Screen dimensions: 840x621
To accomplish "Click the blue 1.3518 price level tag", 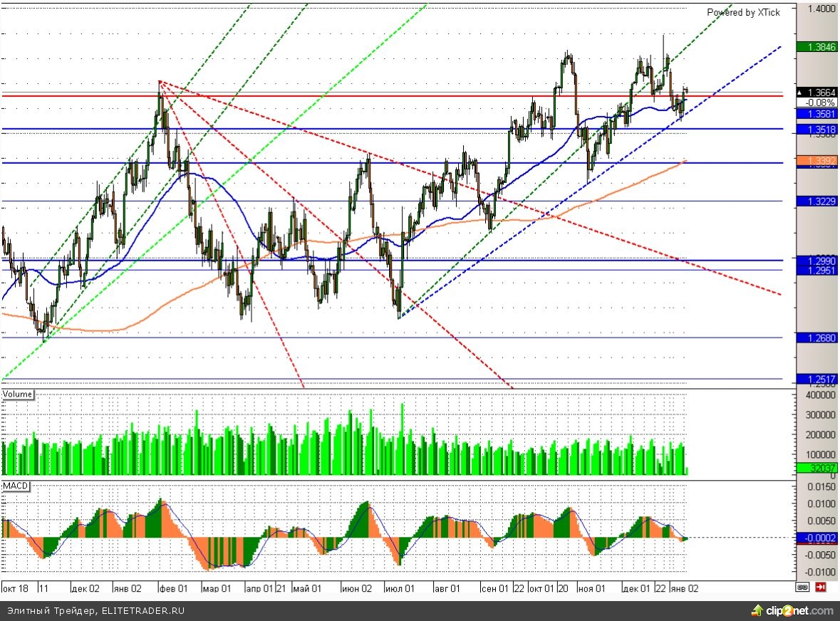I will click(816, 129).
